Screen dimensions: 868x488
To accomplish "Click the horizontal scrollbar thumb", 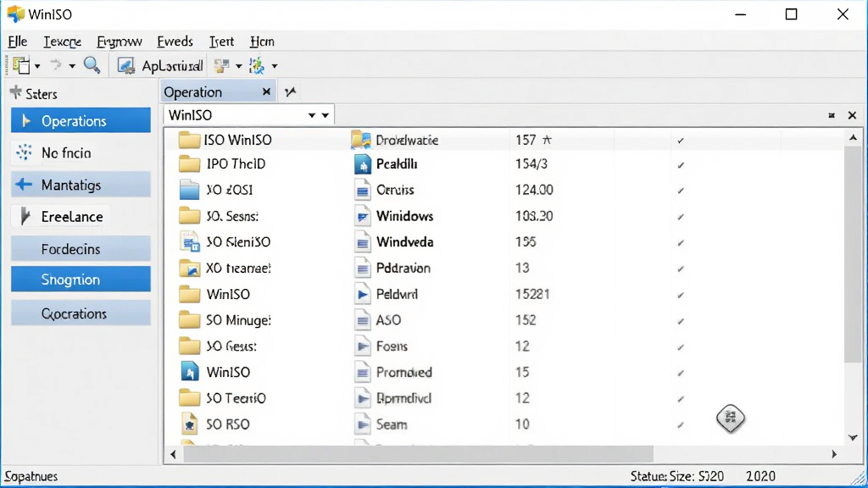I will click(x=418, y=454).
